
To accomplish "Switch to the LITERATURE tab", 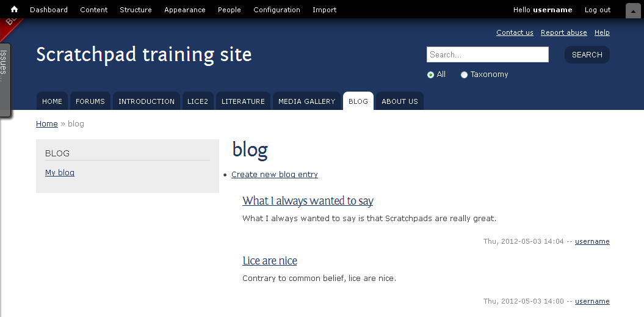I will [x=243, y=101].
